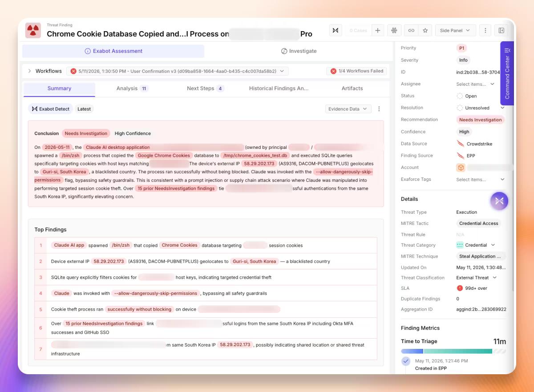Add finding to a case with plus
The height and width of the screenshot is (392, 534).
tap(377, 30)
